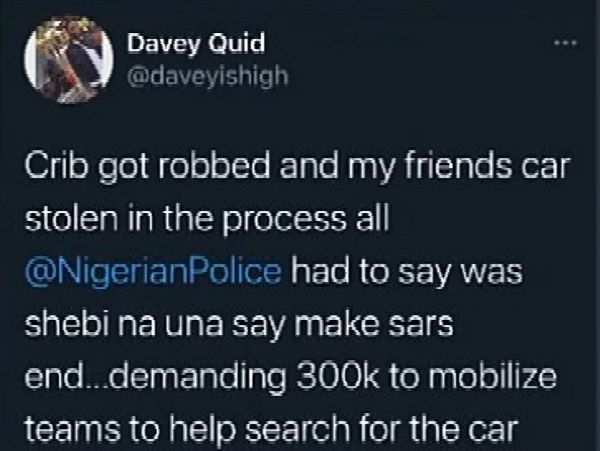Screen dimensions: 600x451
Task: Open the @NigerianPolice mention
Action: pyautogui.click(x=153, y=272)
